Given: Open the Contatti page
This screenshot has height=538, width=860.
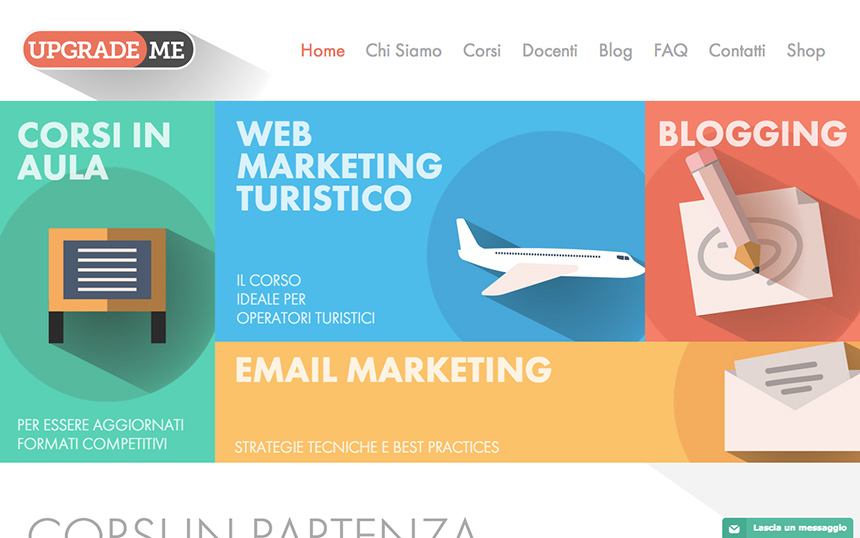Looking at the screenshot, I should tap(737, 50).
